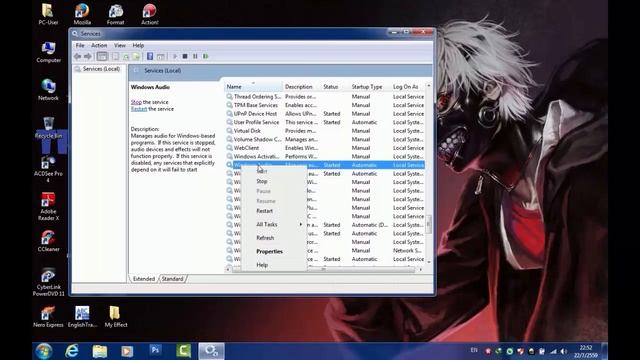
Task: Open the Recycle Bin desktop icon
Action: tap(49, 127)
